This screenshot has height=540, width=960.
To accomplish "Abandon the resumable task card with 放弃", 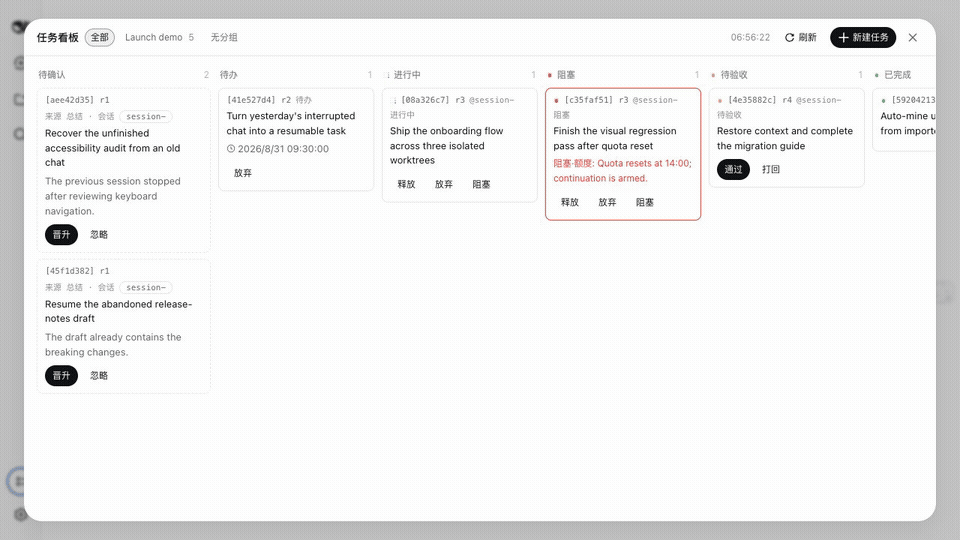I will pyautogui.click(x=242, y=173).
